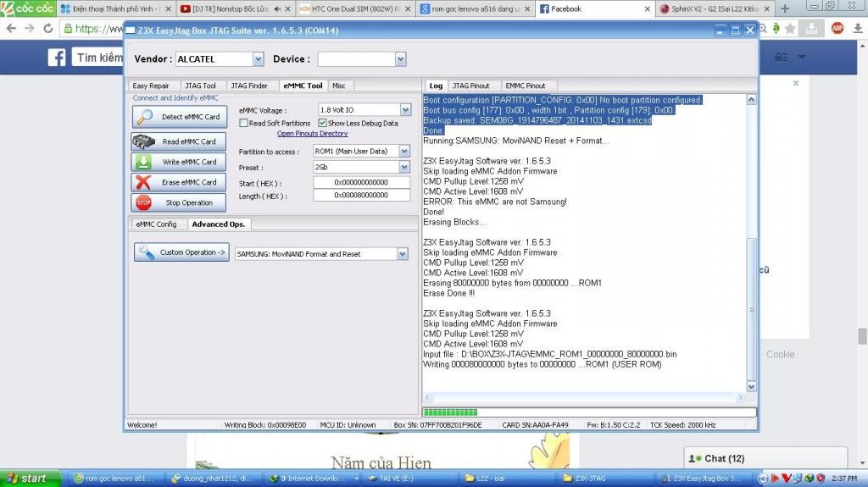Open the EMMC Pinout tab

[526, 86]
